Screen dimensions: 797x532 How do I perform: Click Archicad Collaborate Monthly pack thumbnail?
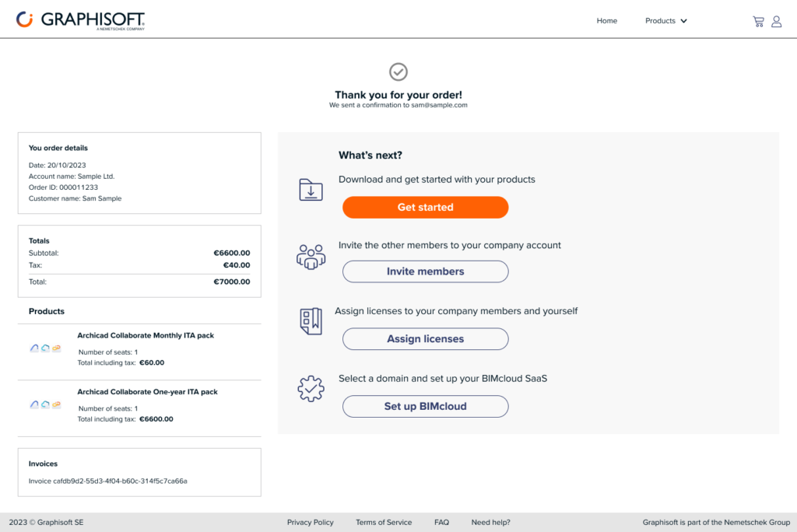[45, 348]
